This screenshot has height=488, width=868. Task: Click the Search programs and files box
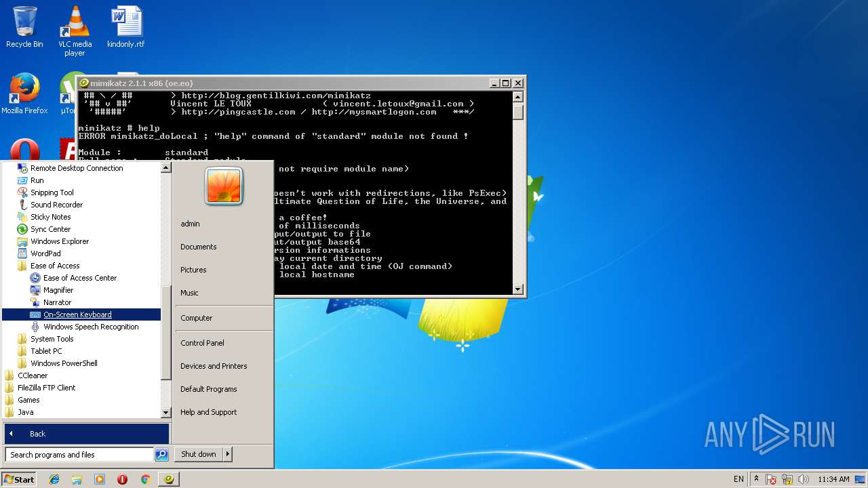point(79,455)
